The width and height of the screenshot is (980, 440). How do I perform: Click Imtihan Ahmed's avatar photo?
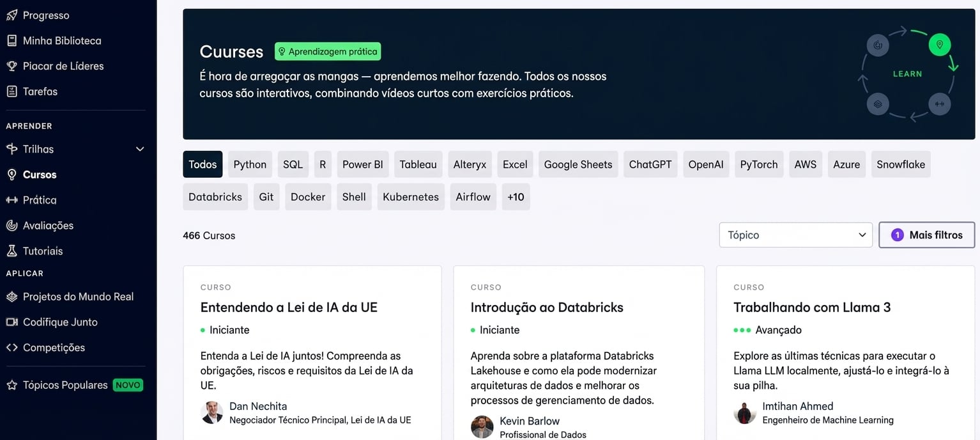click(x=745, y=412)
